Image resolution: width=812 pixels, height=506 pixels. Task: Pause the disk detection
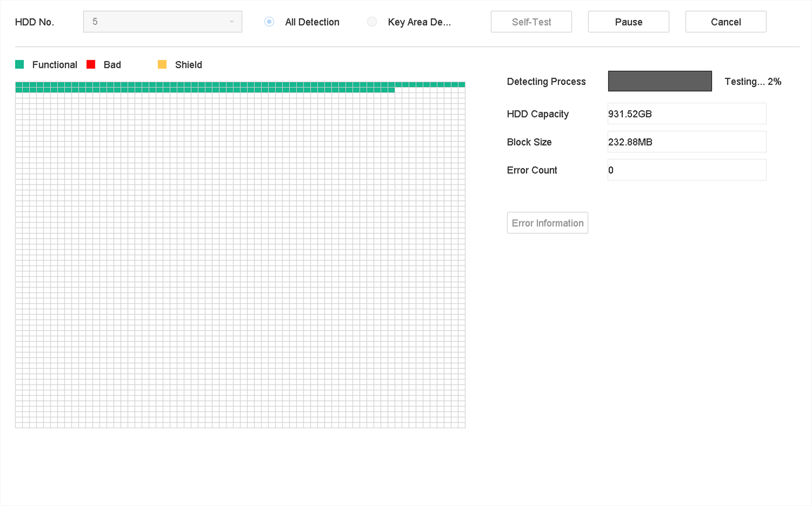(628, 22)
